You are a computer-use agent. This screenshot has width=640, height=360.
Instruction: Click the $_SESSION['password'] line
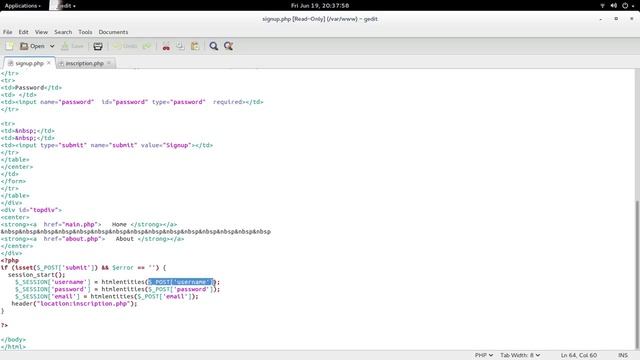pyautogui.click(x=118, y=289)
